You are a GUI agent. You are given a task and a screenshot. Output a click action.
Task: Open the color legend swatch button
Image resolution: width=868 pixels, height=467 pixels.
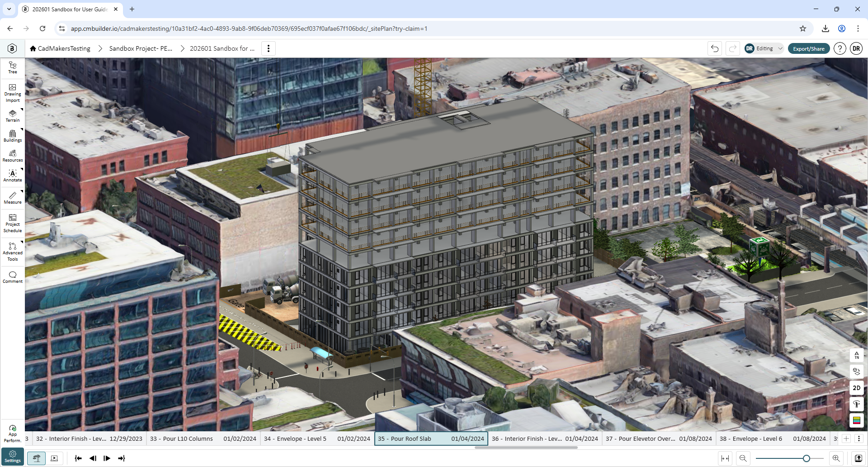pyautogui.click(x=857, y=420)
